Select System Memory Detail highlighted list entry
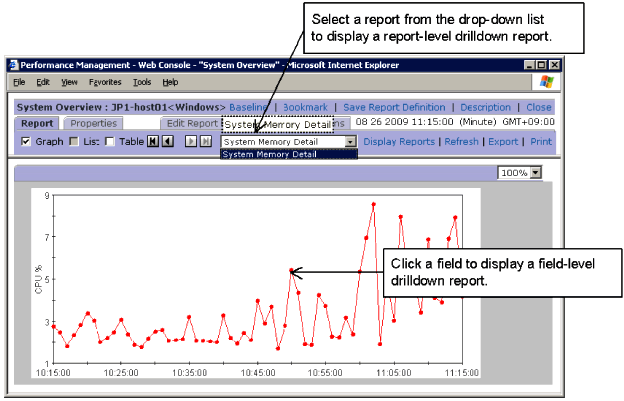 point(289,154)
